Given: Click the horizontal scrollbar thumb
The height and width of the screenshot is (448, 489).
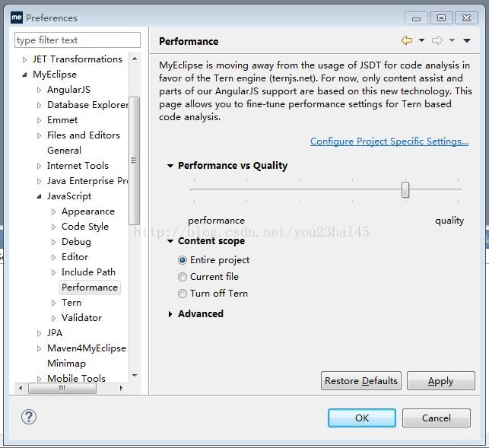Looking at the screenshot, I should click(62, 388).
